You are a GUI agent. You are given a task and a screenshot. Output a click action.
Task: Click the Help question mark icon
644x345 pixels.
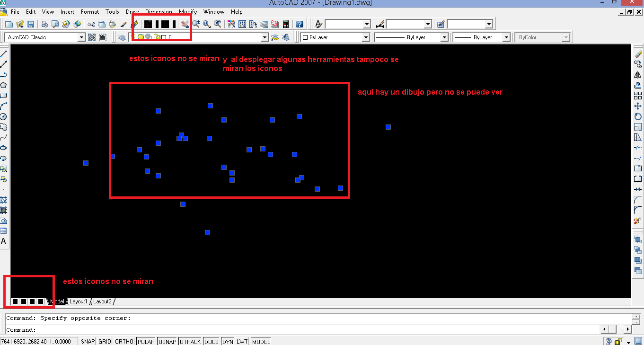300,24
